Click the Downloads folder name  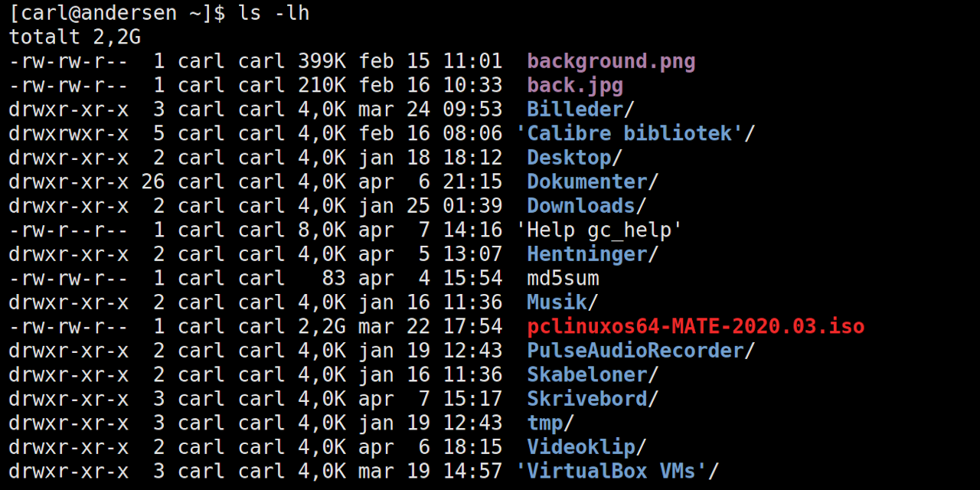[581, 206]
